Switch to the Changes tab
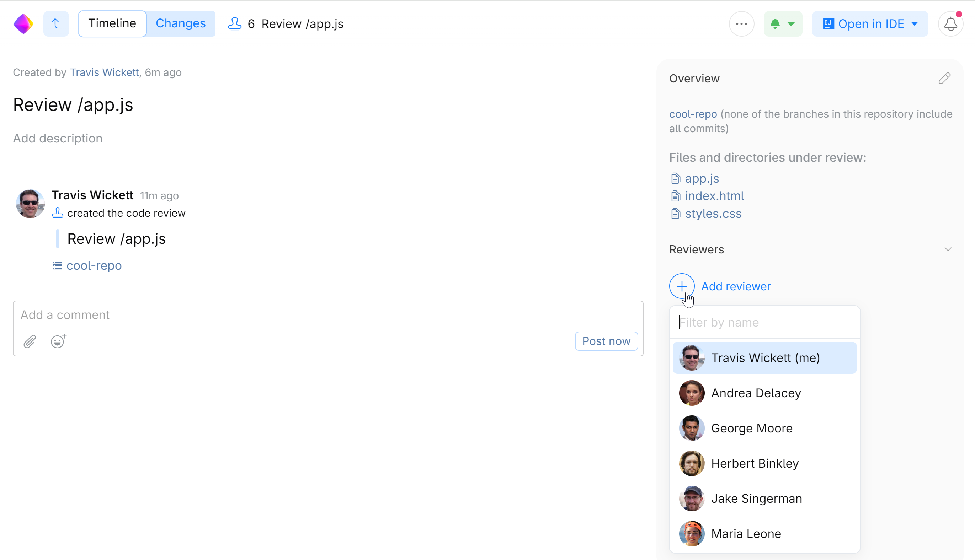The height and width of the screenshot is (560, 975). pyautogui.click(x=181, y=23)
